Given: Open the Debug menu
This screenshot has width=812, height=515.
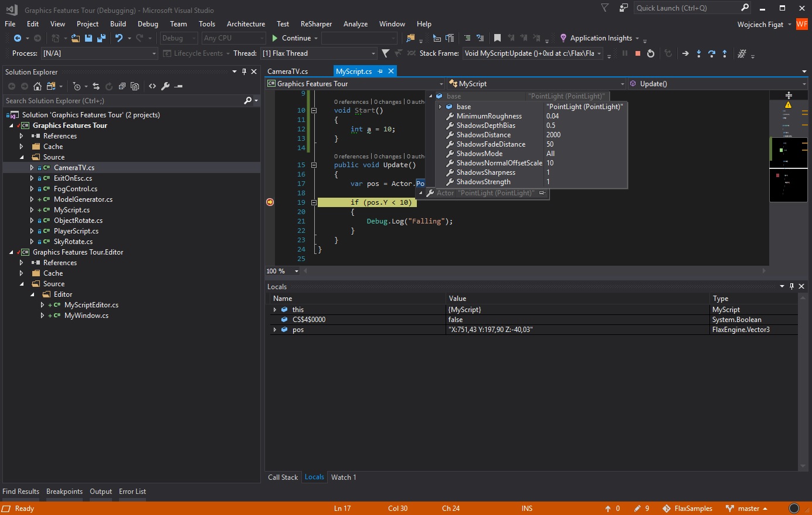Looking at the screenshot, I should point(148,24).
